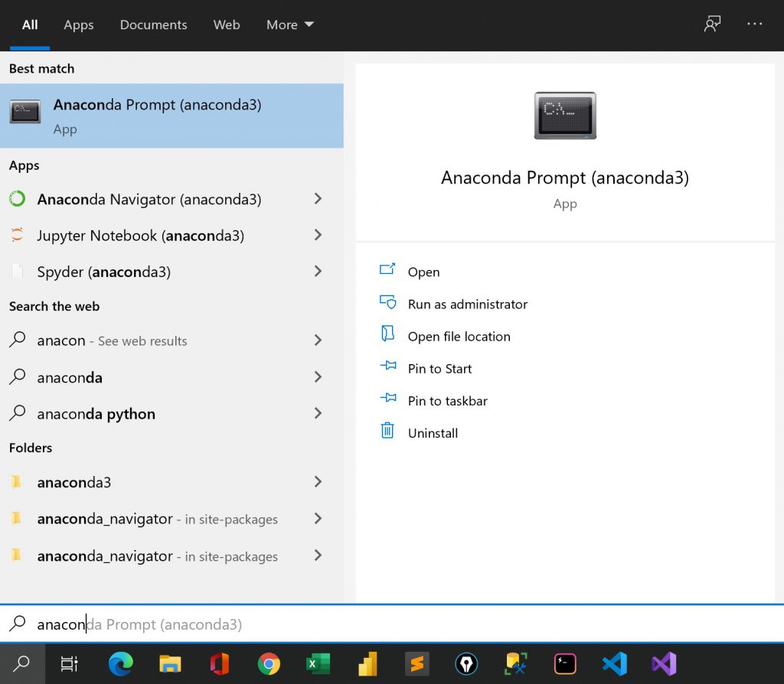Launch Microsoft Edge from the taskbar

[120, 663]
